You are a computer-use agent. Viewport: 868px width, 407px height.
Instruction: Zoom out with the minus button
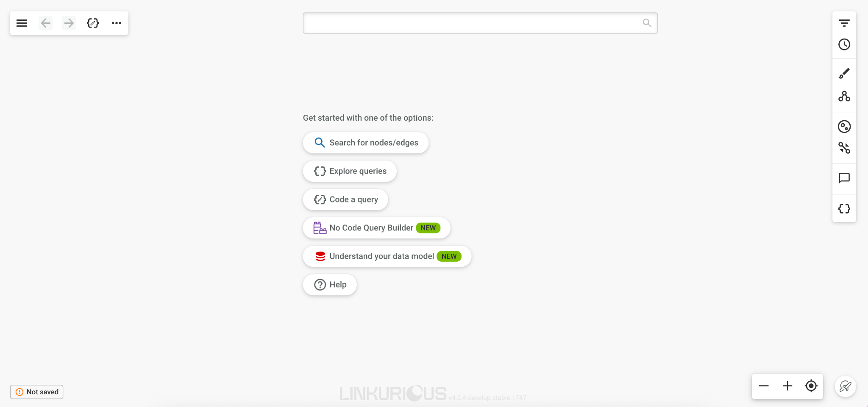pos(764,386)
